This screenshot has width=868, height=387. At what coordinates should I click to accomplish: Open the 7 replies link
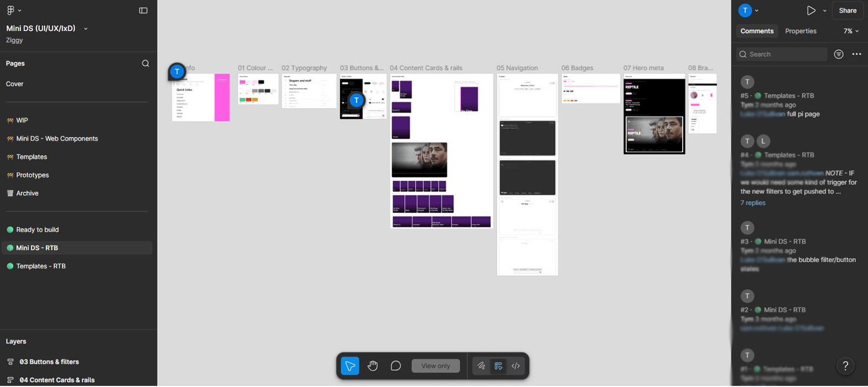[x=753, y=203]
